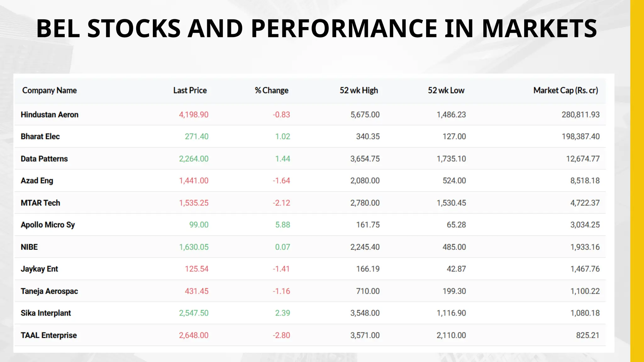Click the 0.07 percent change value
Screen dimensions: 644x362
tap(283, 247)
